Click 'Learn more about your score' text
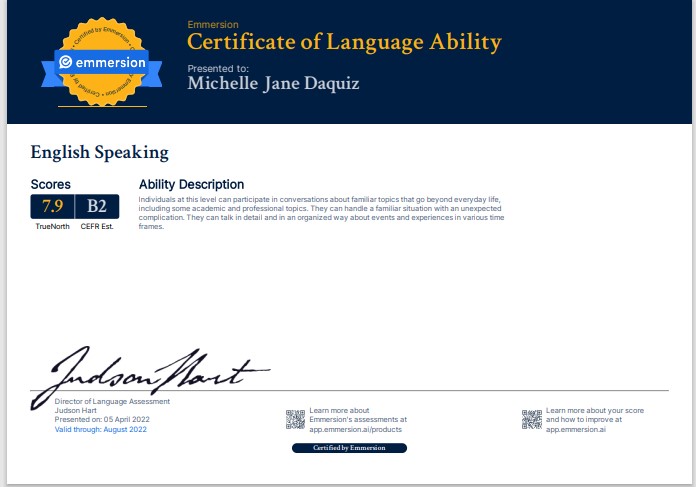Viewport: 696px width, 487px height. coord(595,411)
